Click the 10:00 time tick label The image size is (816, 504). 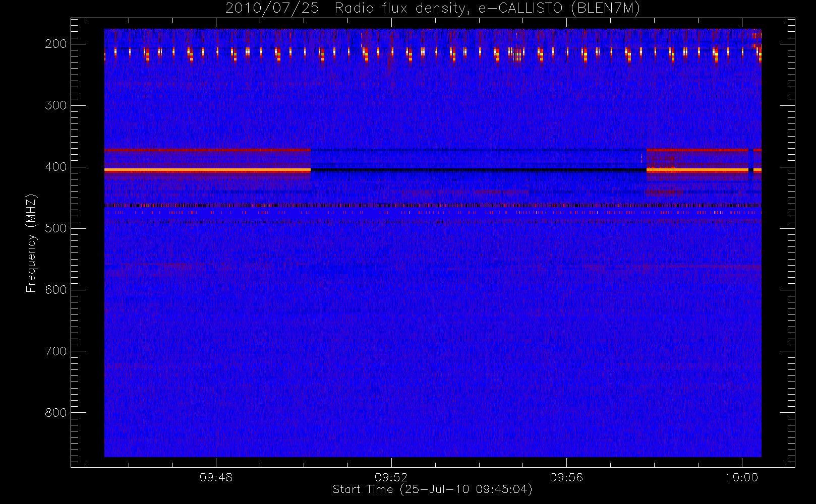pos(741,477)
